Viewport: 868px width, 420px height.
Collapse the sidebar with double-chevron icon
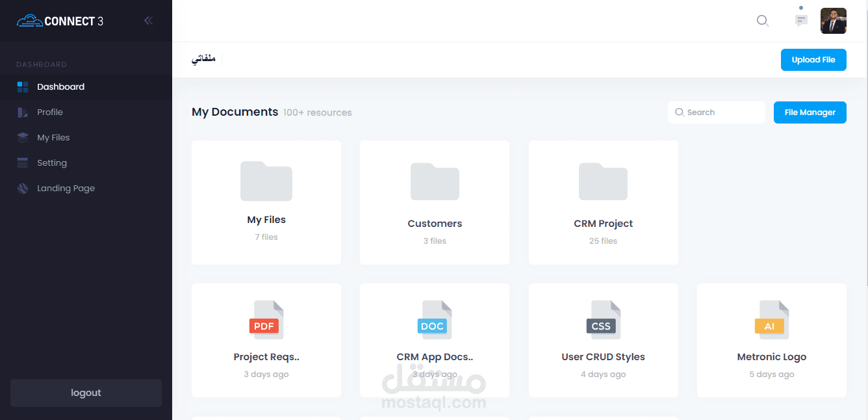point(148,21)
